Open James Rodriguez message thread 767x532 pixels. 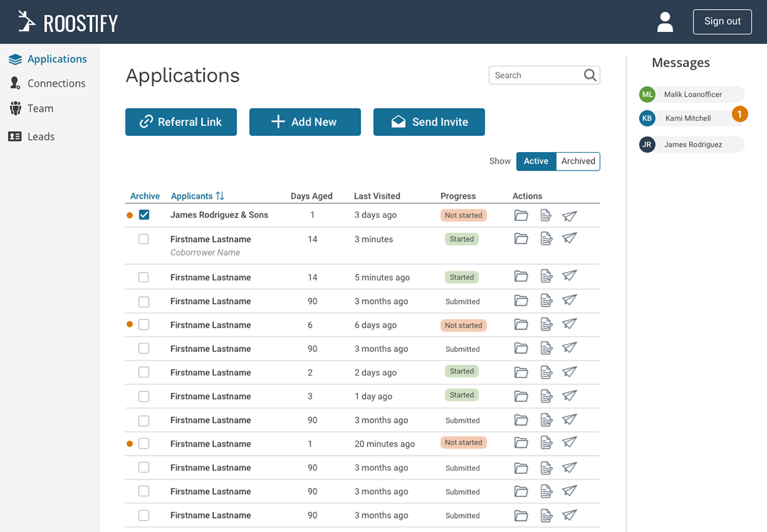[692, 144]
